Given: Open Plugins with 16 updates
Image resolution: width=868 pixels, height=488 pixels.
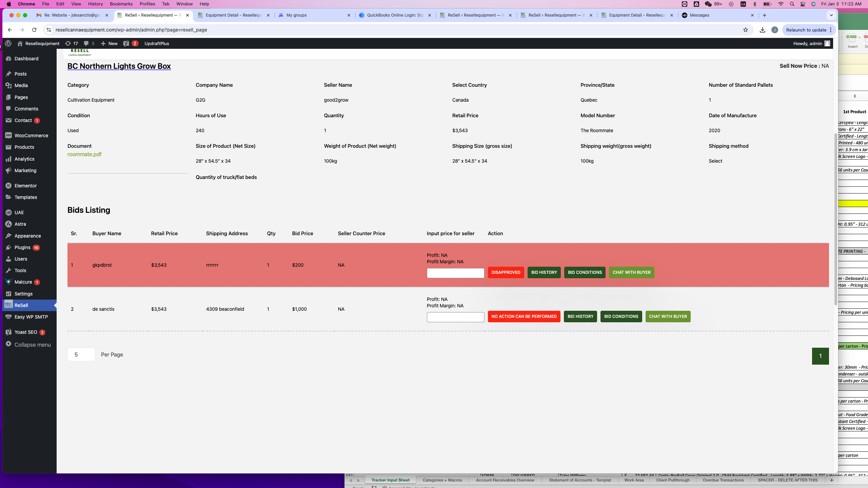Looking at the screenshot, I should pos(22,247).
